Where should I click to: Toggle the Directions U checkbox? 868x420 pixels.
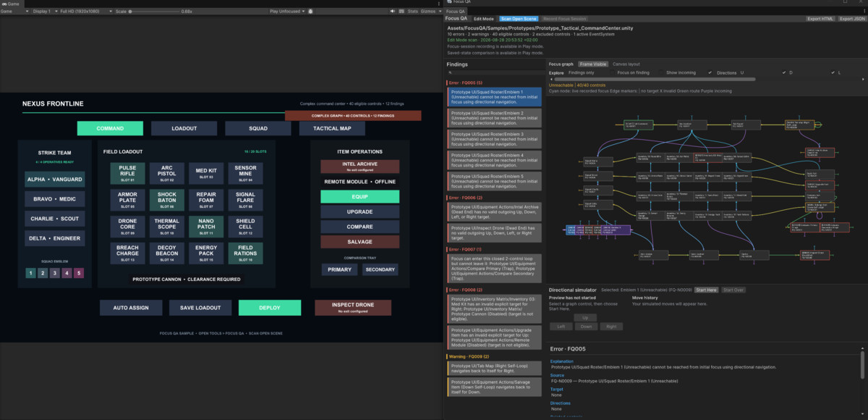pyautogui.click(x=784, y=72)
